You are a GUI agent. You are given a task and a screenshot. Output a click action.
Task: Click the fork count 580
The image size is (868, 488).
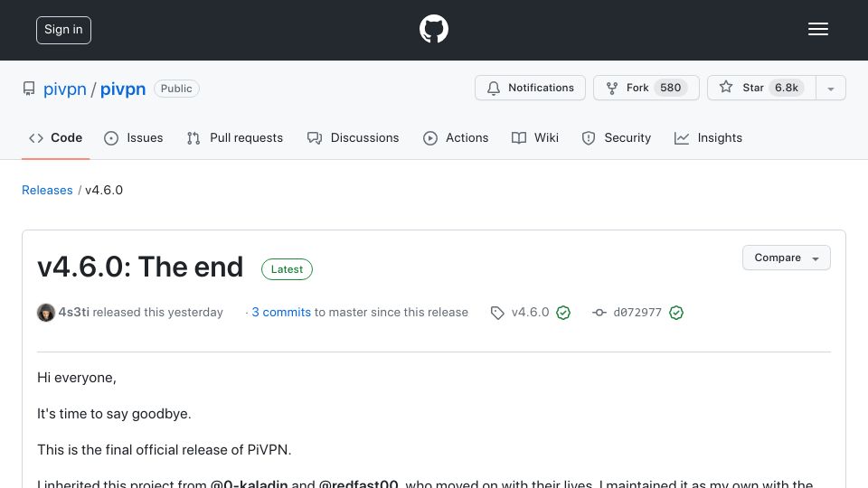tap(670, 88)
